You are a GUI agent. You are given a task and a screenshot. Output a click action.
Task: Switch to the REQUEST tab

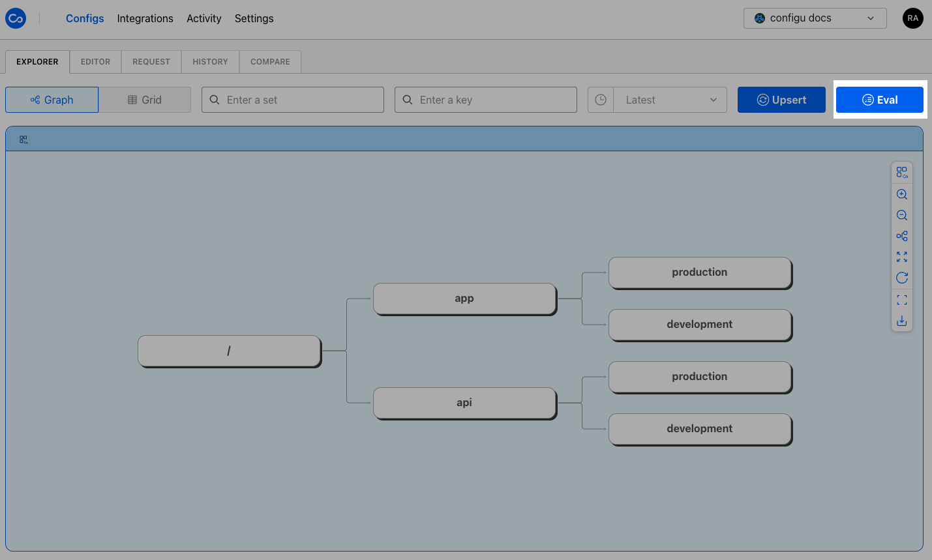tap(151, 62)
